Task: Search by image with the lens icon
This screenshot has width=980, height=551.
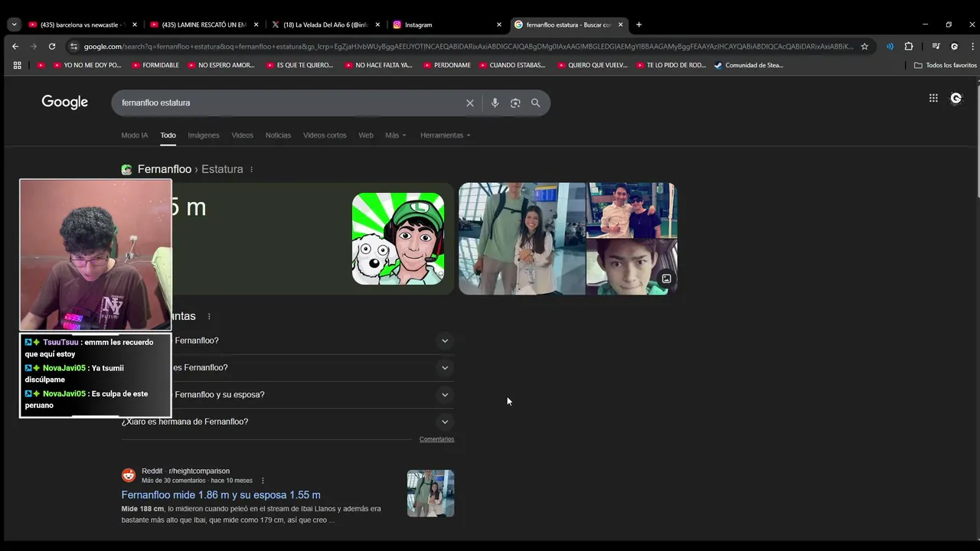Action: pyautogui.click(x=515, y=103)
